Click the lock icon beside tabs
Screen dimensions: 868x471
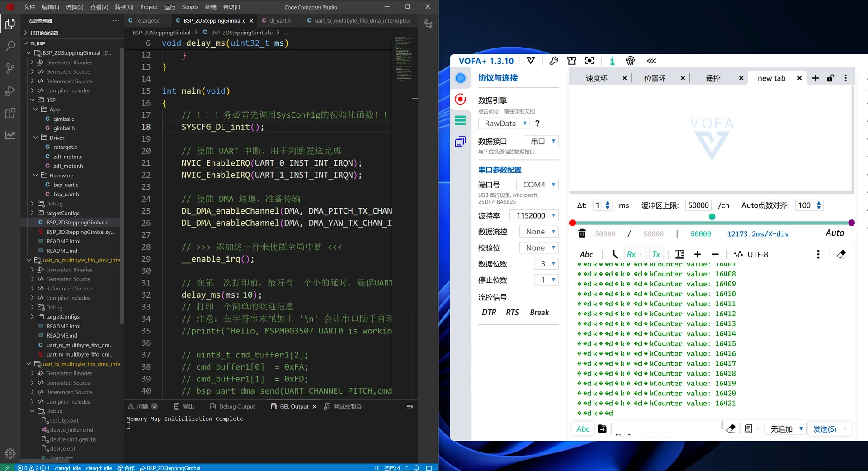[x=830, y=78]
